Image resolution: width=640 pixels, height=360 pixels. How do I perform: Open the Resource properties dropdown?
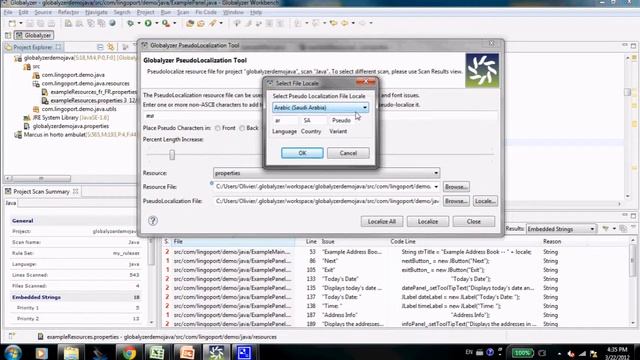[326, 173]
